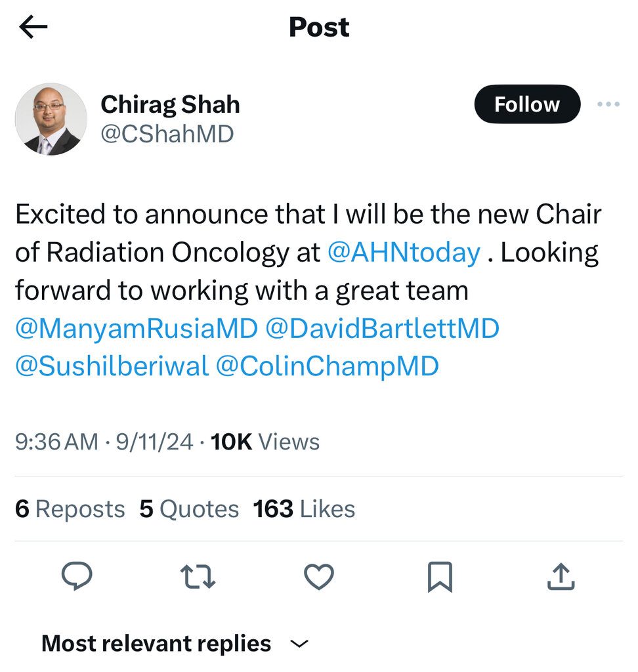
Task: Tap the @CShahMD handle
Action: [x=167, y=135]
